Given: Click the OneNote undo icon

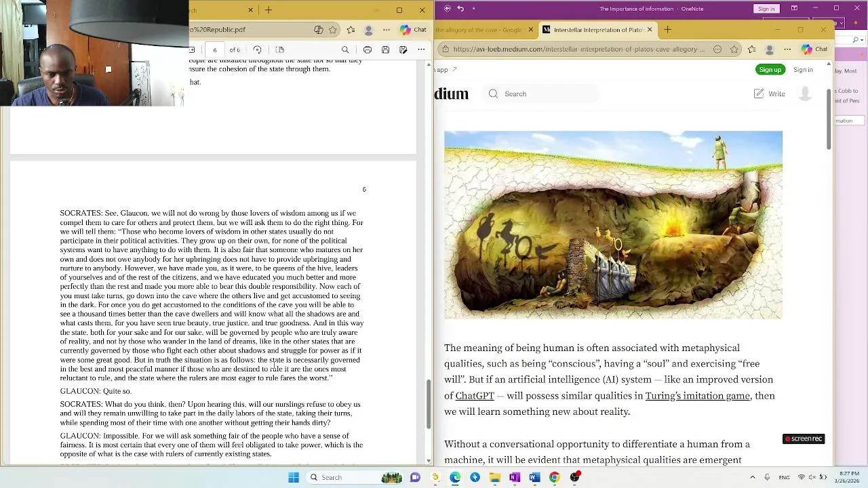Looking at the screenshot, I should [x=460, y=8].
